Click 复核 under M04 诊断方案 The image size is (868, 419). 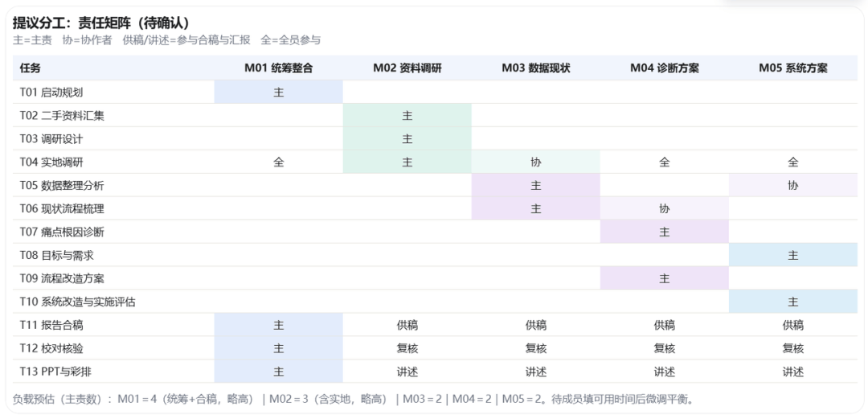tap(665, 348)
